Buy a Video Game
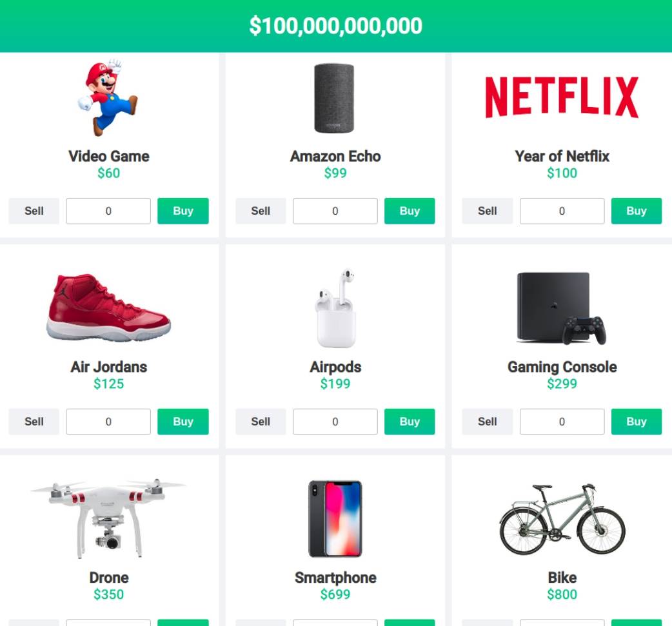Image resolution: width=672 pixels, height=626 pixels. pyautogui.click(x=183, y=211)
